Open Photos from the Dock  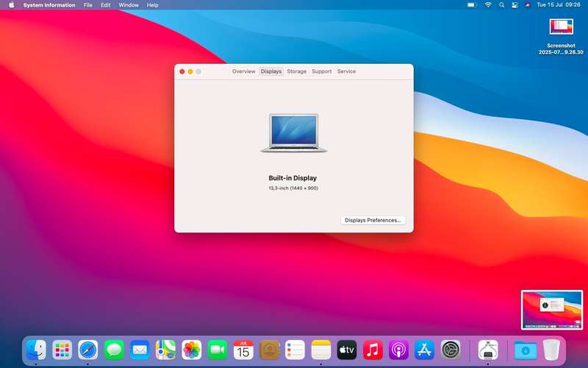tap(191, 350)
